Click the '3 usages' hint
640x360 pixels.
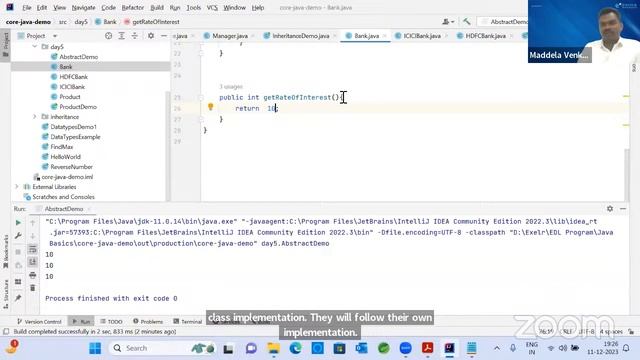pos(231,87)
